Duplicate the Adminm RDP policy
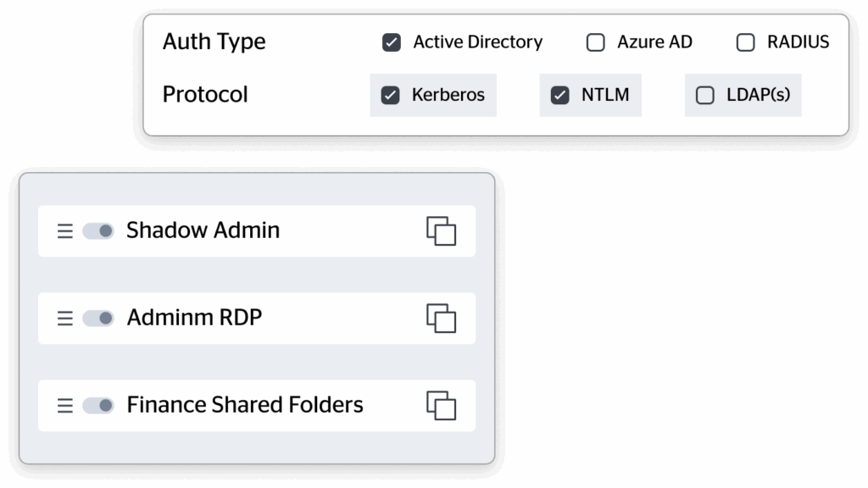 pos(441,319)
